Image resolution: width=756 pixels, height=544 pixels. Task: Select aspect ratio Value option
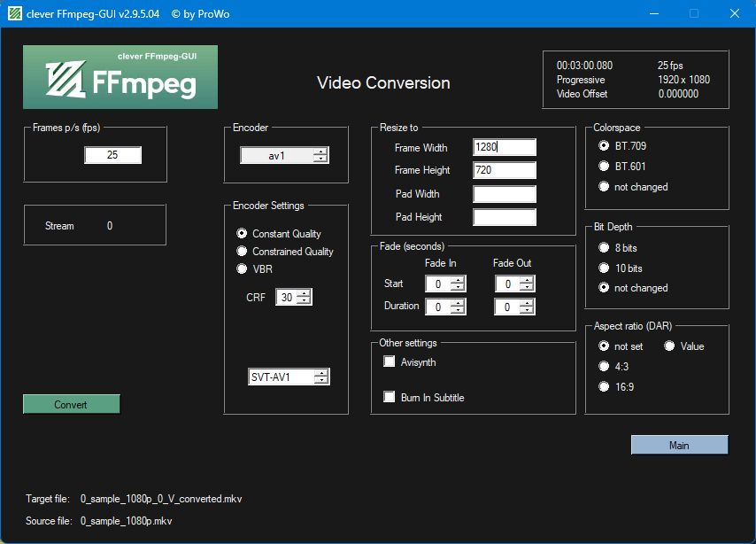(x=669, y=346)
